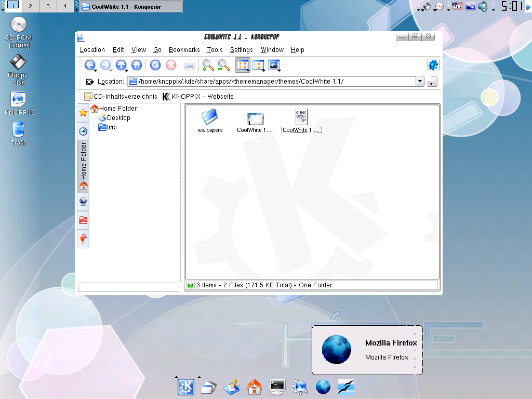Open the Bookmarks menu
This screenshot has width=532, height=399.
(184, 50)
